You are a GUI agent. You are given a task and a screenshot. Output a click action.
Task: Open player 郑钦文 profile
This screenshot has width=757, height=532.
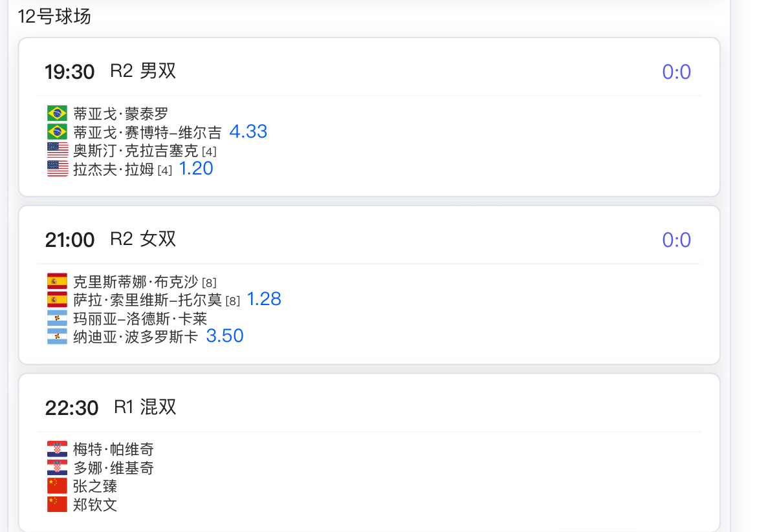[x=95, y=504]
